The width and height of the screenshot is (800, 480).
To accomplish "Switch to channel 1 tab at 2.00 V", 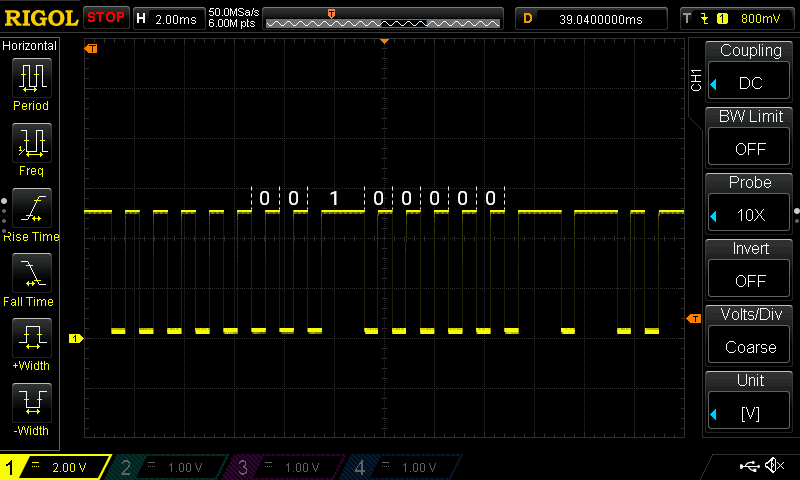I will (x=55, y=467).
